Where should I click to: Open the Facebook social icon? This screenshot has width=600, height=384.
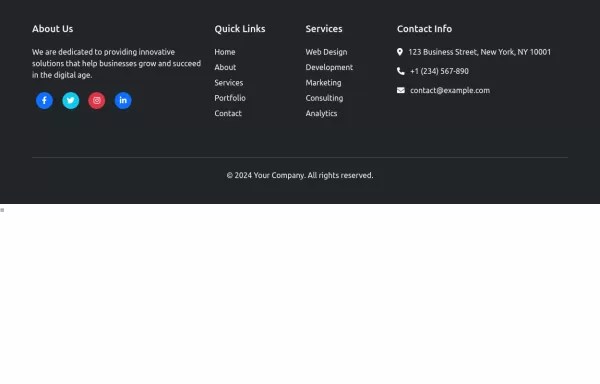coord(44,101)
